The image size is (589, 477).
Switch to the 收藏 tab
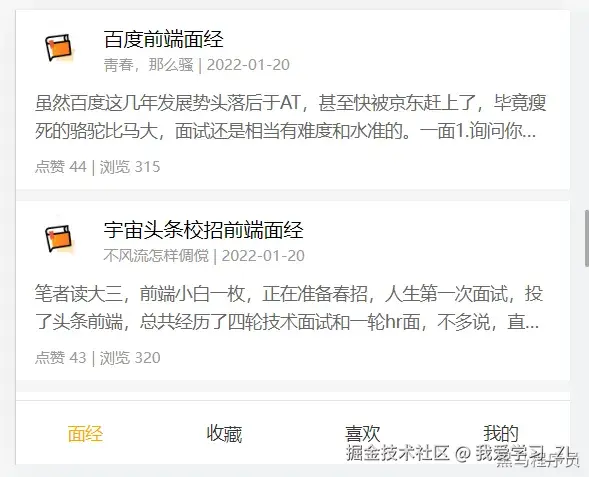(x=224, y=433)
